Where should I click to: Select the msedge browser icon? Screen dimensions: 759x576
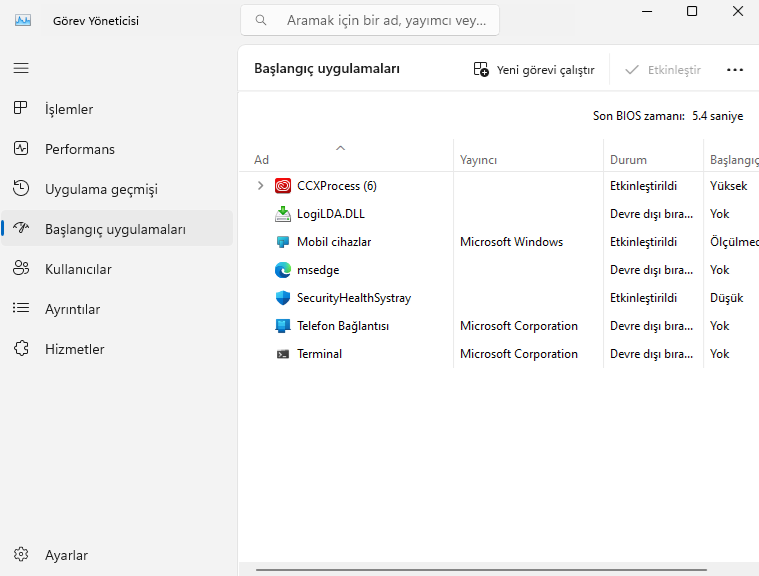[x=283, y=270]
